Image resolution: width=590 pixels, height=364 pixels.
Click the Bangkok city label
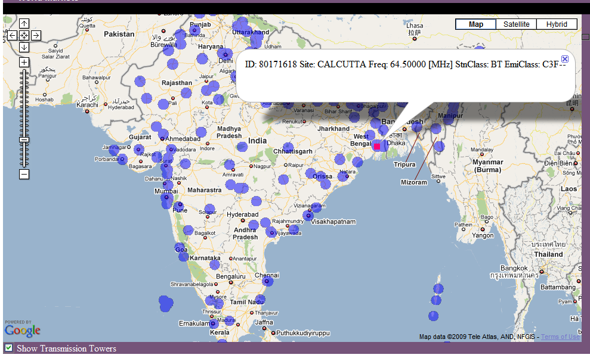(x=514, y=268)
